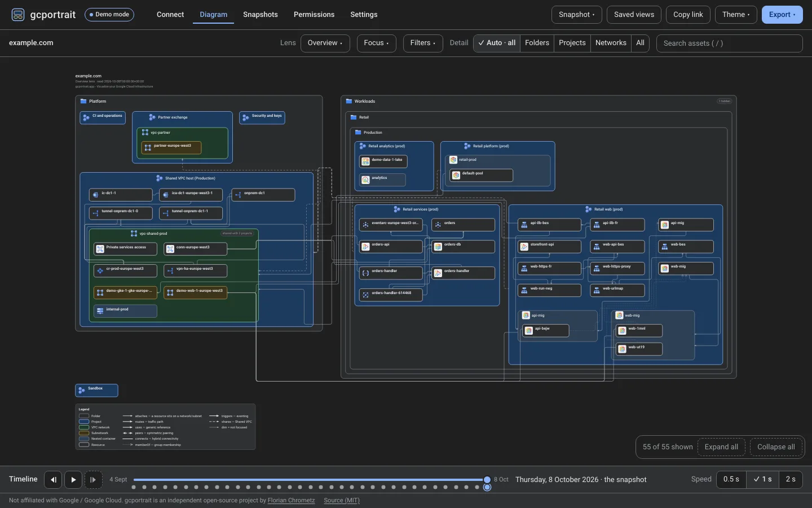Select Networks detail level
The image size is (812, 508).
coord(611,43)
